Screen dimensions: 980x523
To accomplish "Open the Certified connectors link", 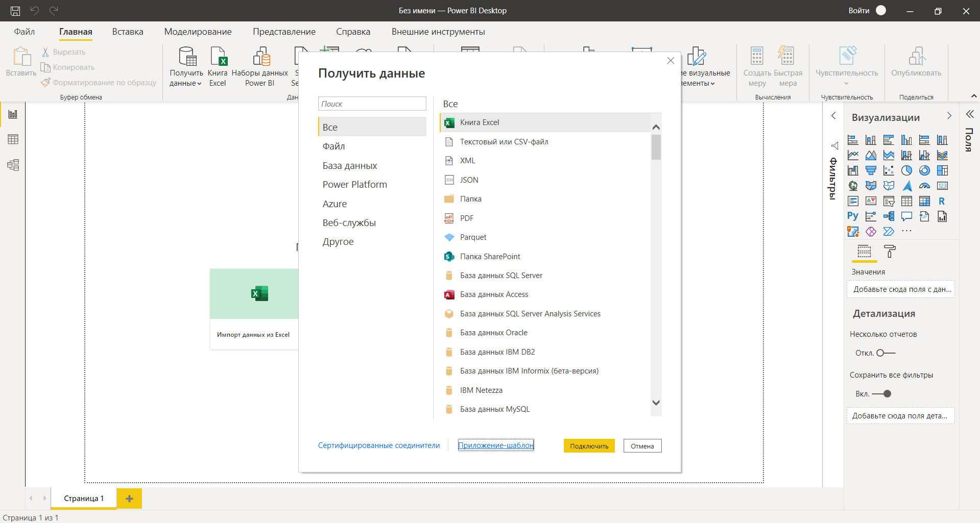I will tap(378, 445).
